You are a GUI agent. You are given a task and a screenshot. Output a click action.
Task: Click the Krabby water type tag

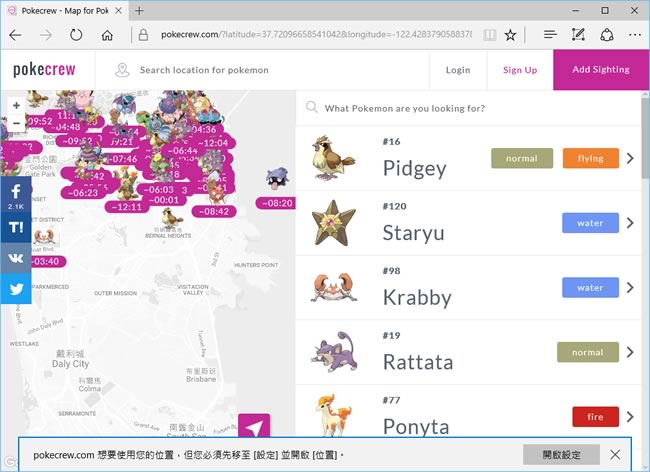590,288
